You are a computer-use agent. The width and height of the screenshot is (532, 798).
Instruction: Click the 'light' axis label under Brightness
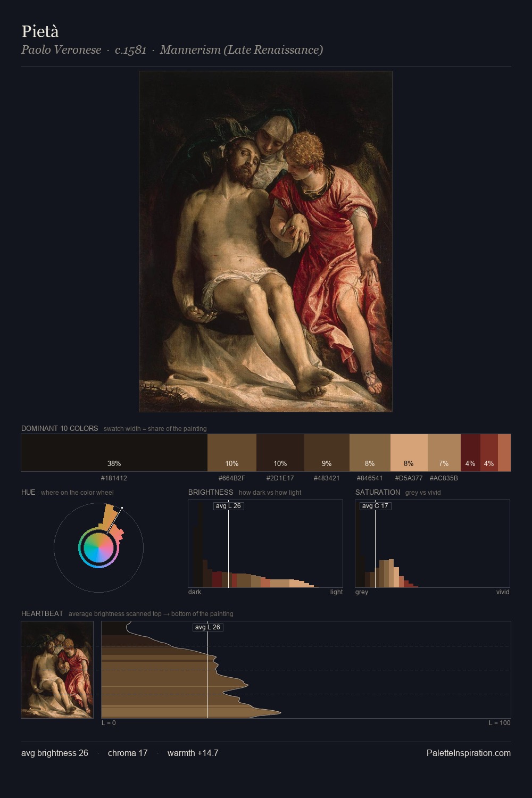[x=337, y=592]
